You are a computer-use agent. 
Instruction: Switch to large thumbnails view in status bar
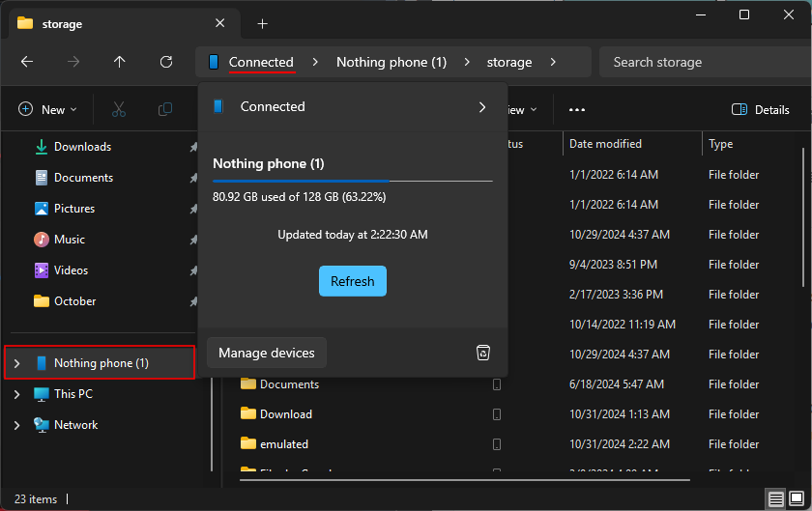coord(797,499)
